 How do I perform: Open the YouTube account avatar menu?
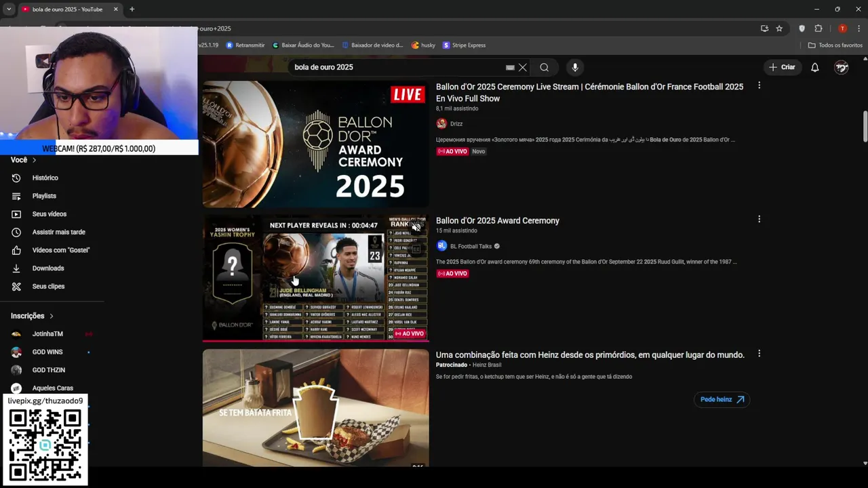click(842, 67)
